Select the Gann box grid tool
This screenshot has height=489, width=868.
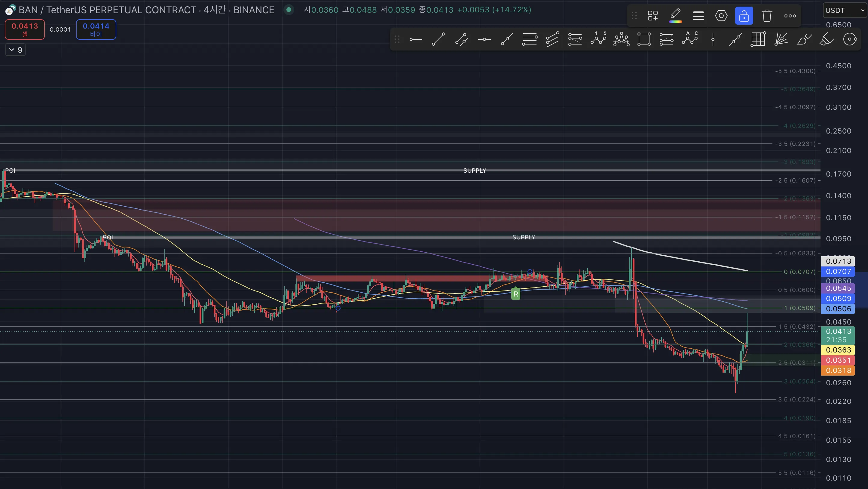[x=758, y=39]
